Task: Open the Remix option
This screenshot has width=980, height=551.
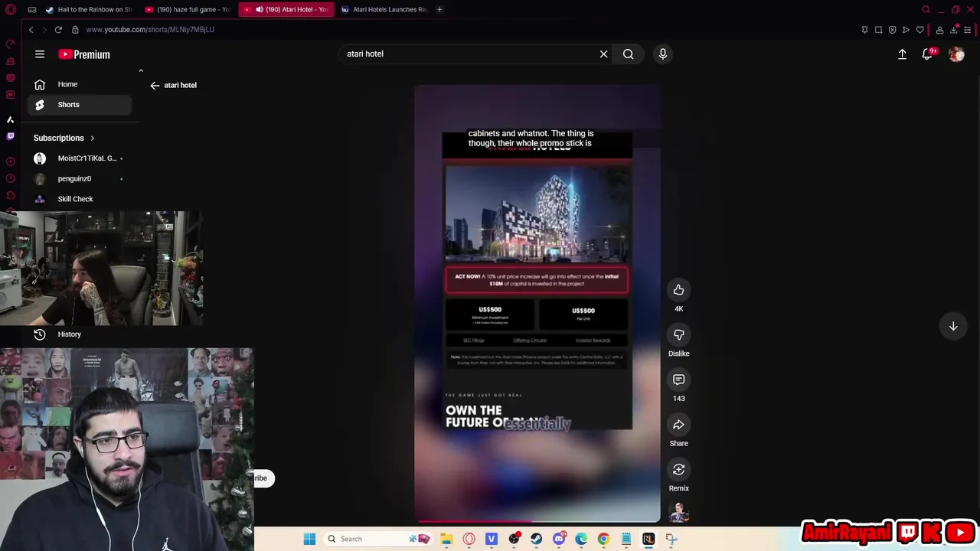Action: click(x=678, y=469)
